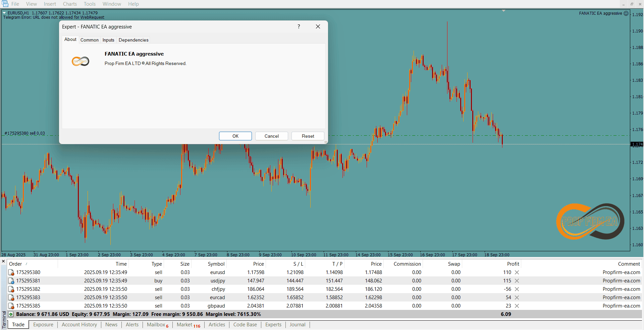Viewport: 644px width, 330px height.
Task: Open the Account History tab
Action: (x=79, y=325)
